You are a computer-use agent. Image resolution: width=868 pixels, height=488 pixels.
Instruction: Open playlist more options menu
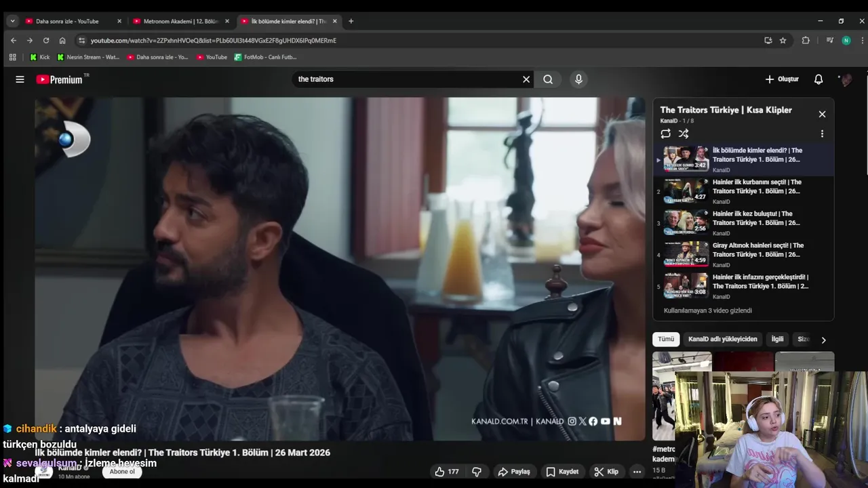pyautogui.click(x=822, y=134)
